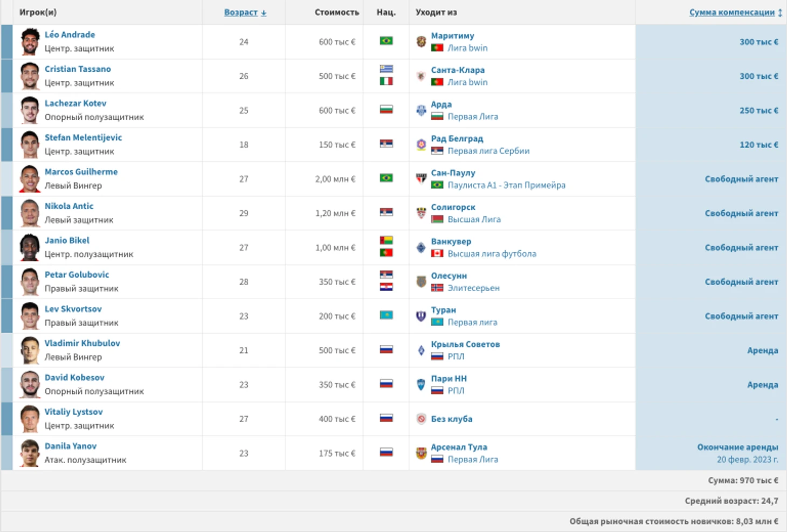The image size is (787, 532).
Task: Open the Первая лига Сербии league link
Action: point(488,151)
